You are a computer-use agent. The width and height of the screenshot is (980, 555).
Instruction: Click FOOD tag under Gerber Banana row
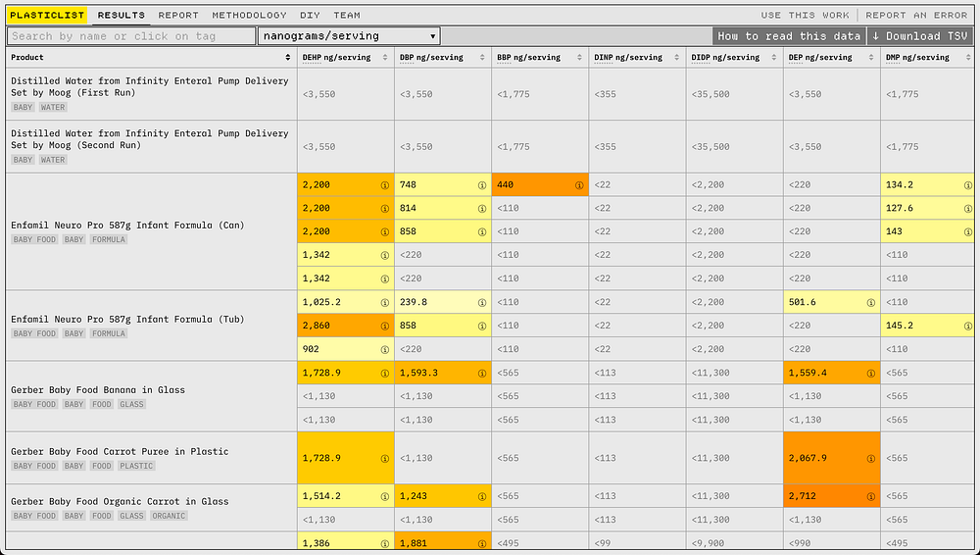click(102, 404)
